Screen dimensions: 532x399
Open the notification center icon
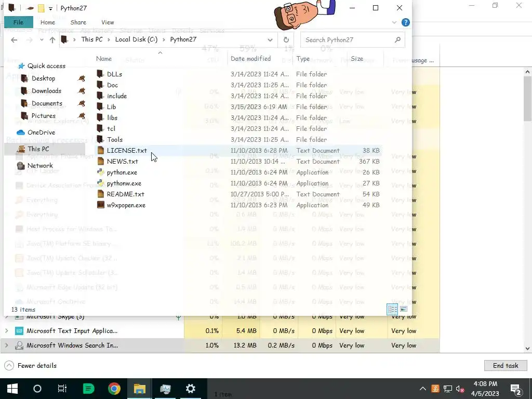point(516,389)
